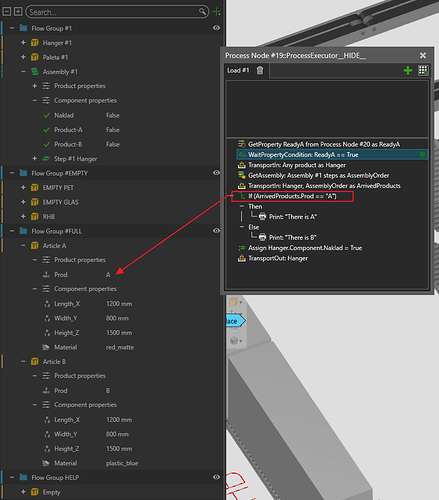Screen dimensions: 439x500
Task: Expand Paleta #1 product
Action: tap(23, 57)
